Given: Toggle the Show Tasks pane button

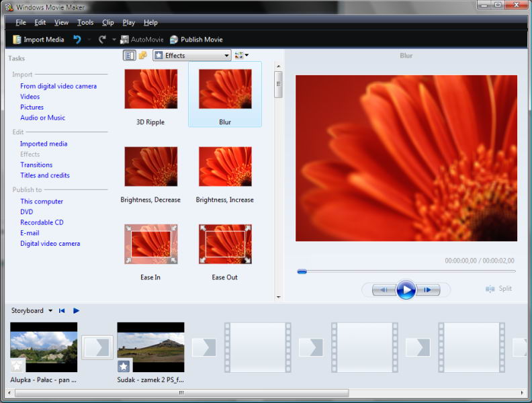Looking at the screenshot, I should click(x=129, y=55).
